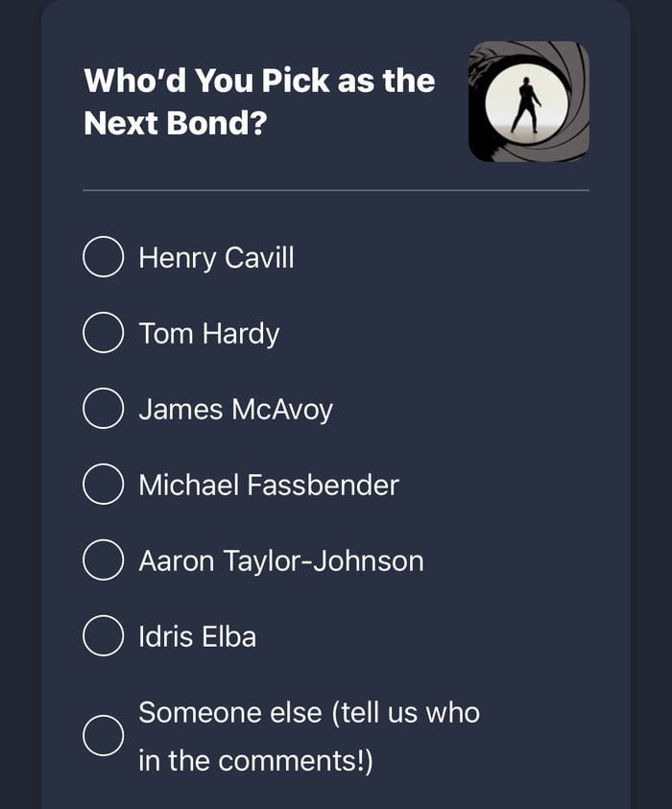The image size is (672, 809).
Task: Click the 'Henry Cavill' name text
Action: coord(216,257)
